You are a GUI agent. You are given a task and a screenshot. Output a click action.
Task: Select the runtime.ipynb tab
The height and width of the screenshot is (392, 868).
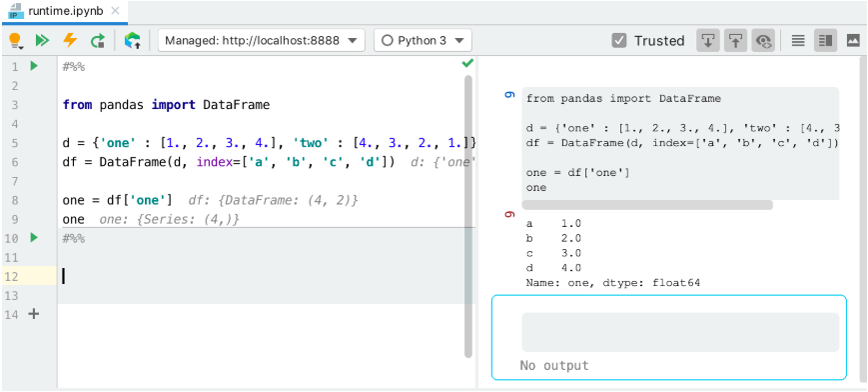tap(65, 11)
